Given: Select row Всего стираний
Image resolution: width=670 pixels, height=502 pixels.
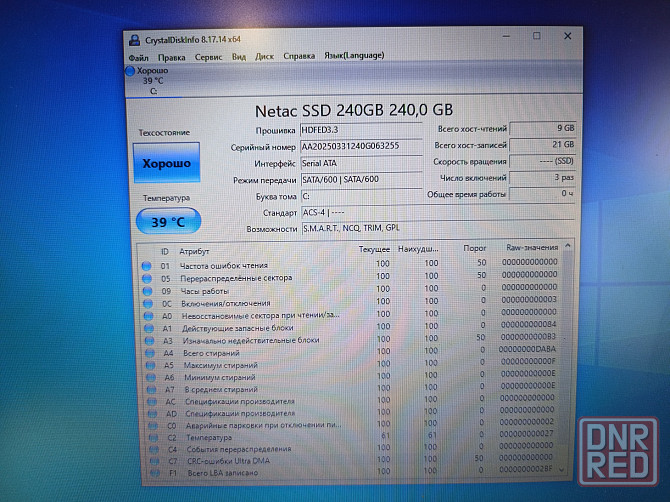Looking at the screenshot, I should tap(351, 352).
